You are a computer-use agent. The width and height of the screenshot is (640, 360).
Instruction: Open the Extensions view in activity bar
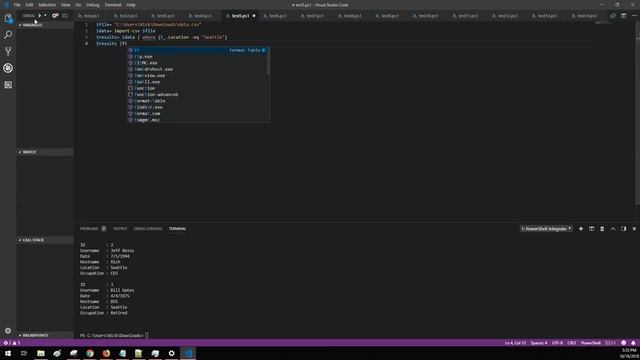8,85
